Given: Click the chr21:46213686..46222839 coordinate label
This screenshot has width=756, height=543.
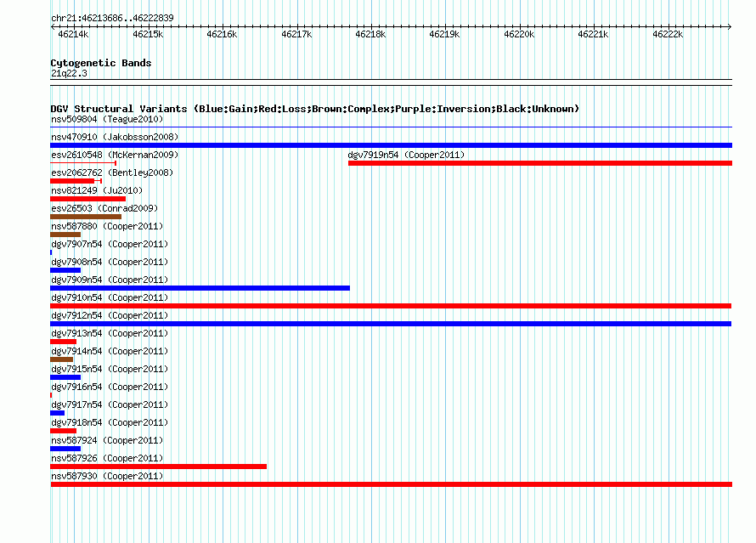Looking at the screenshot, I should [x=112, y=18].
